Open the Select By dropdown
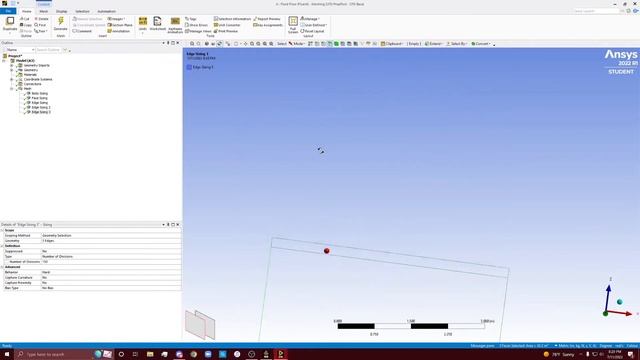The height and width of the screenshot is (360, 640). [456, 44]
